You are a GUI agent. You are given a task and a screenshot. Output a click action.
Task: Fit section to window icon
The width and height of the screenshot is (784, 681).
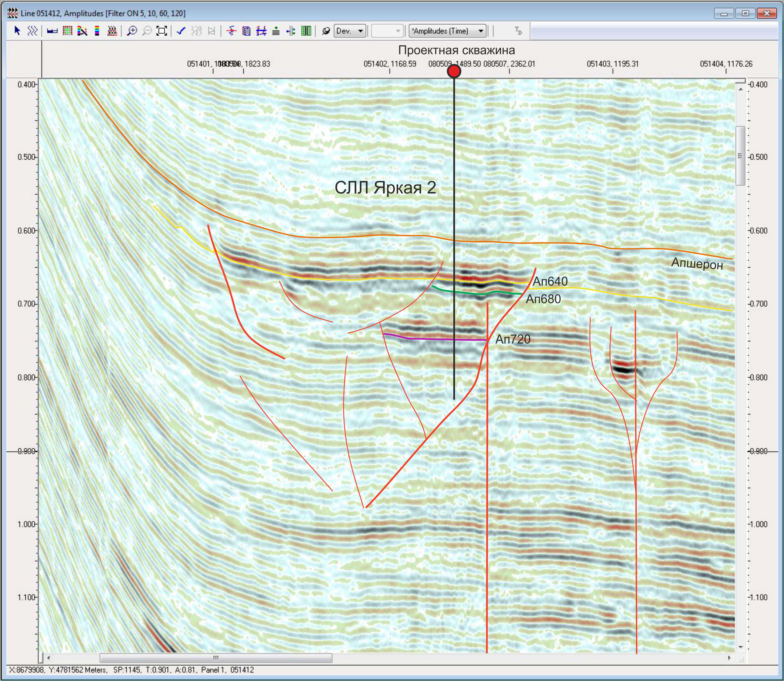point(162,31)
